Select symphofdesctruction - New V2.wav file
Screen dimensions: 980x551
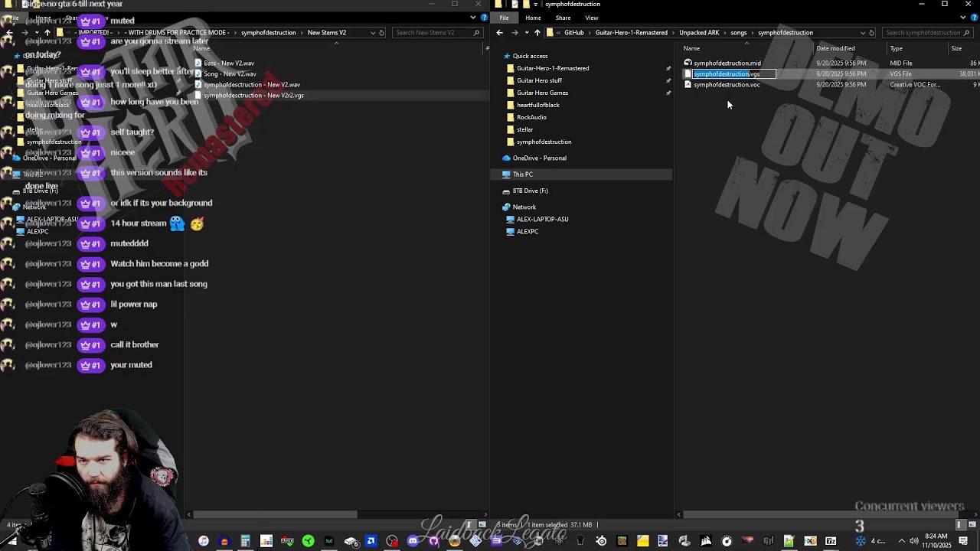[252, 85]
